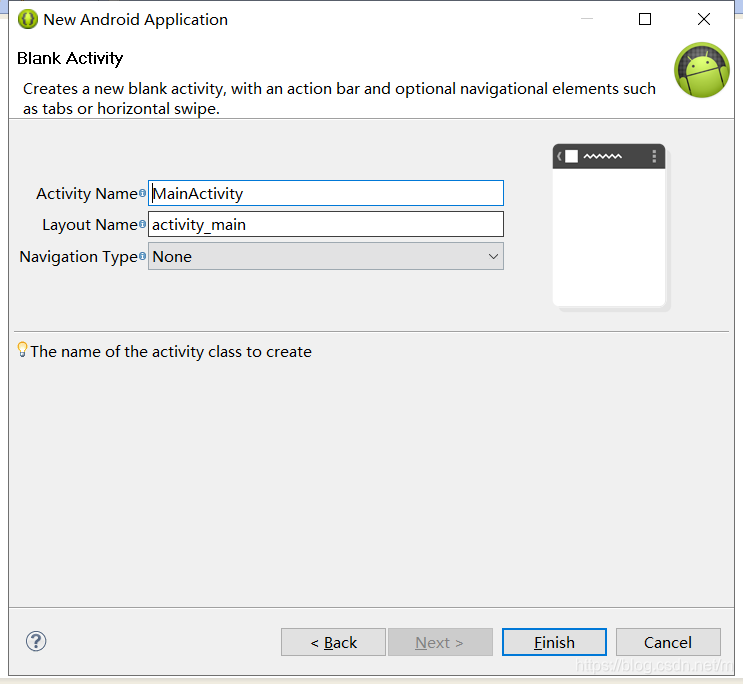743x684 pixels.
Task: Click the lightbulb hint icon
Action: [22, 350]
